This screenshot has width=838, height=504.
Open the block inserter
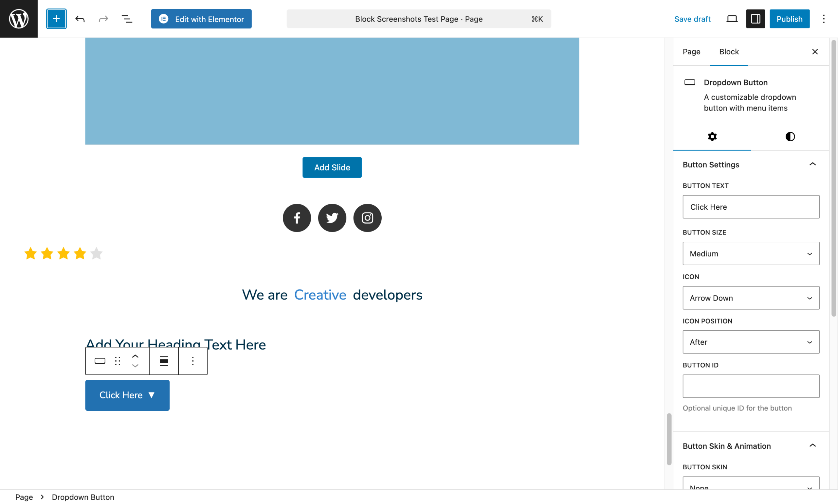pos(56,19)
